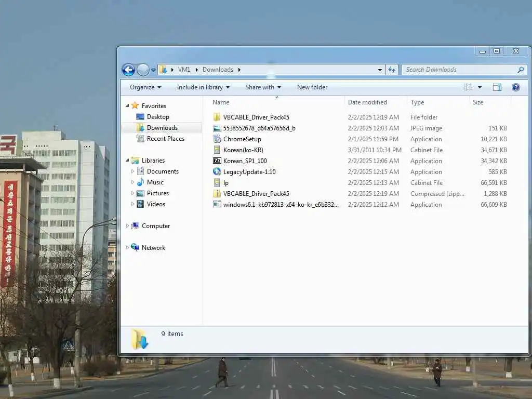The image size is (532, 399).
Task: Go back using the Back arrow button
Action: 128,70
